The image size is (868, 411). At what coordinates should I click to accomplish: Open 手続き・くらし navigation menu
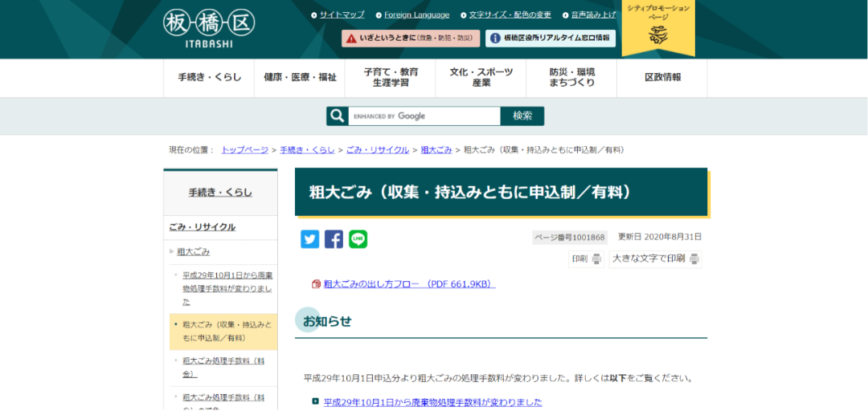(209, 78)
